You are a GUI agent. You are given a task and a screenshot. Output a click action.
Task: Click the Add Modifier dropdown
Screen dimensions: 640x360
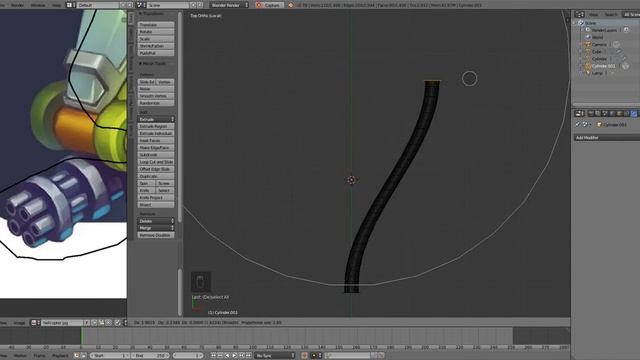click(x=607, y=138)
